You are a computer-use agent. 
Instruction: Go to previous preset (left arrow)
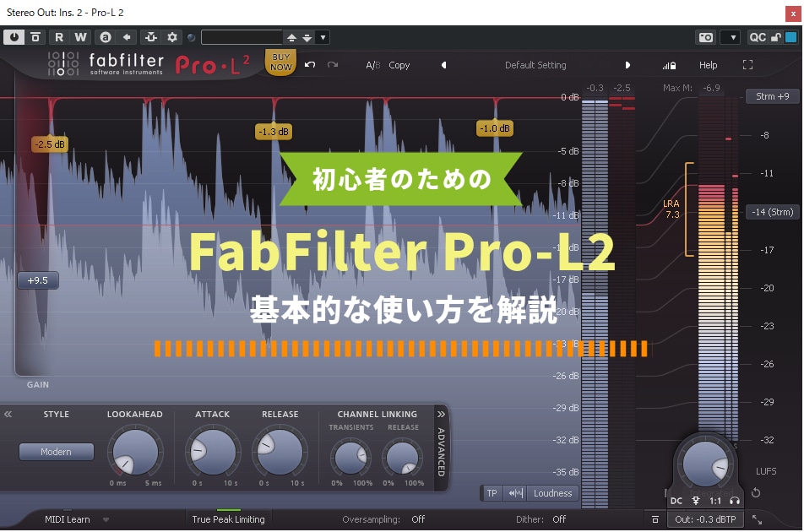(444, 65)
